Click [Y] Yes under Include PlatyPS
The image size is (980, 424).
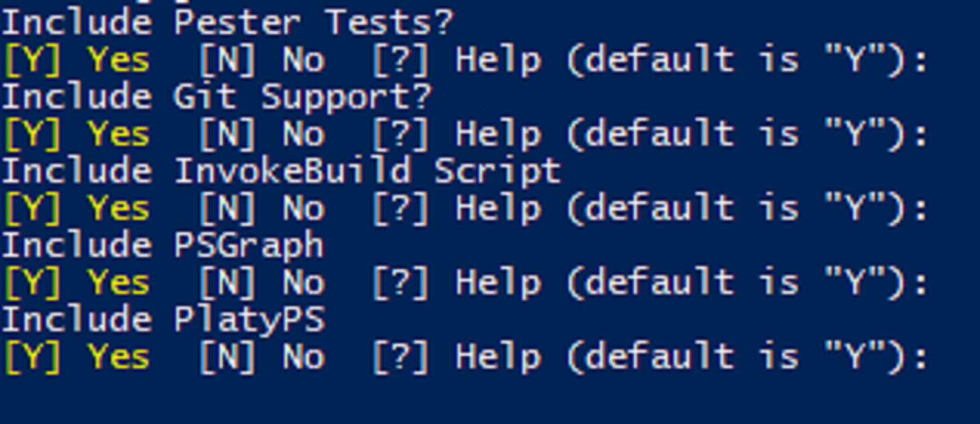[77, 357]
